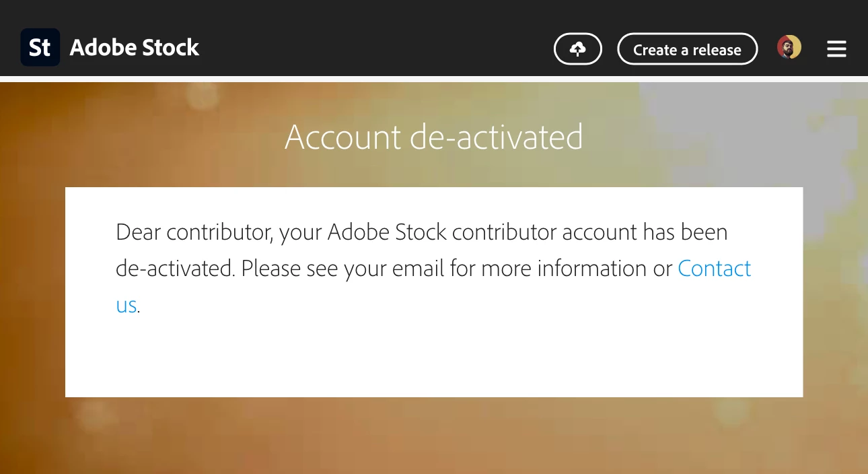
Task: Follow the Contact link in the message
Action: click(x=714, y=269)
